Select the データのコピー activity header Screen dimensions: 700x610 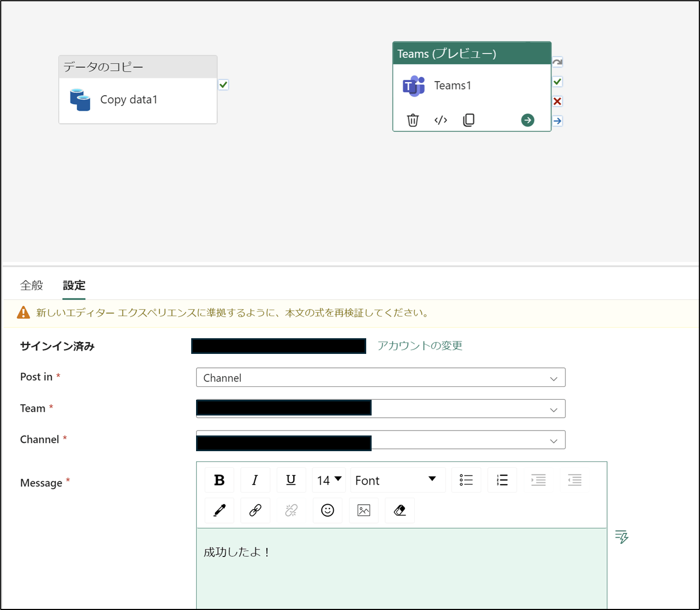coord(138,67)
